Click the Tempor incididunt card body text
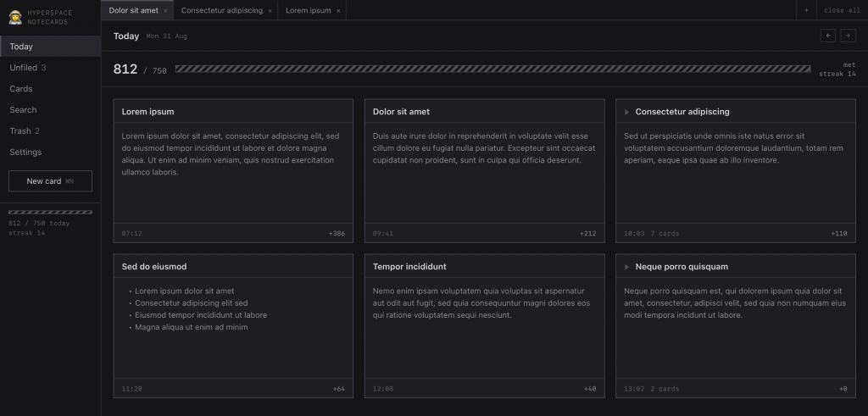This screenshot has height=416, width=868. pos(481,303)
